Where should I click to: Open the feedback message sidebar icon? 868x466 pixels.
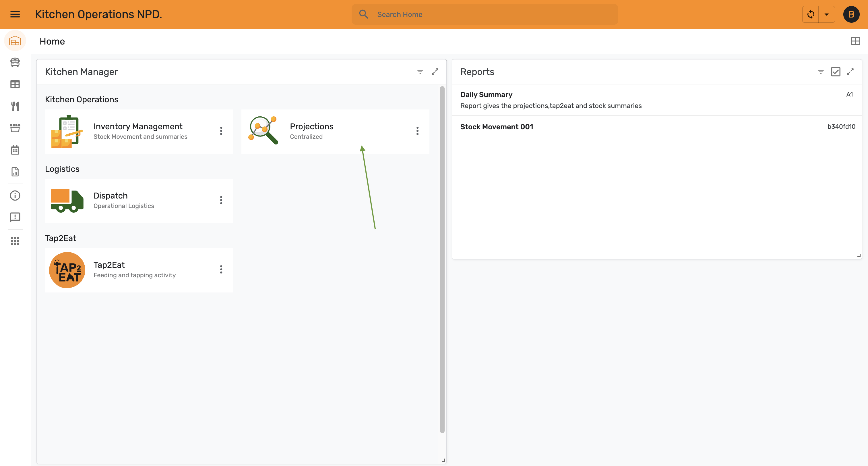pyautogui.click(x=15, y=217)
